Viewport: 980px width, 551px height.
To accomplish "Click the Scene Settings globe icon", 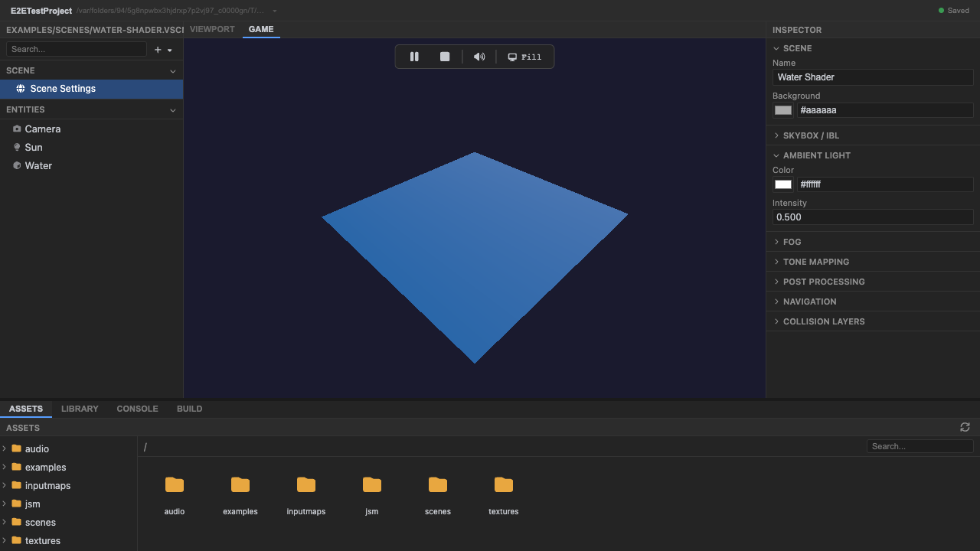I will tap(21, 89).
